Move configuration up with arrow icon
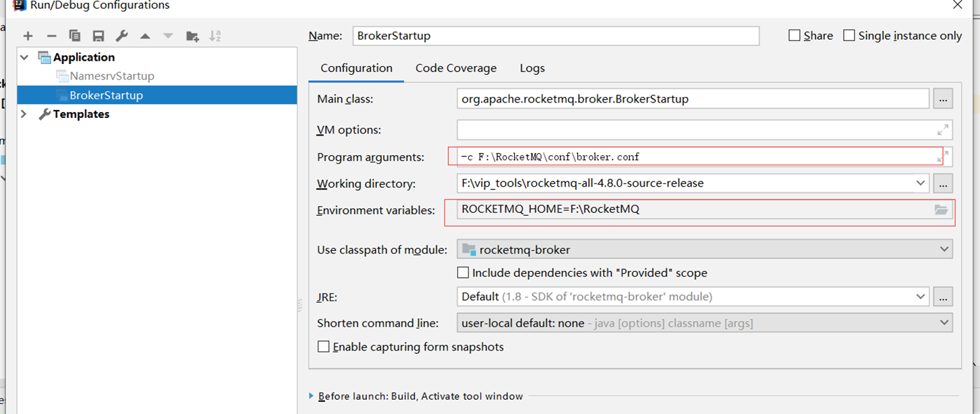980x414 pixels. (145, 36)
